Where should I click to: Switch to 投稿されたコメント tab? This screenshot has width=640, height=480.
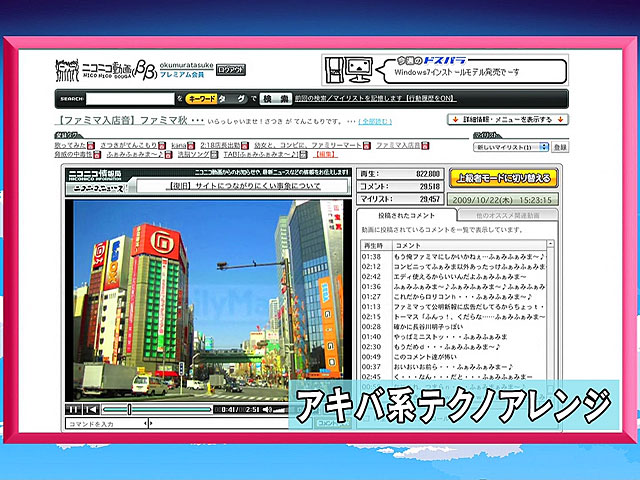coord(406,216)
